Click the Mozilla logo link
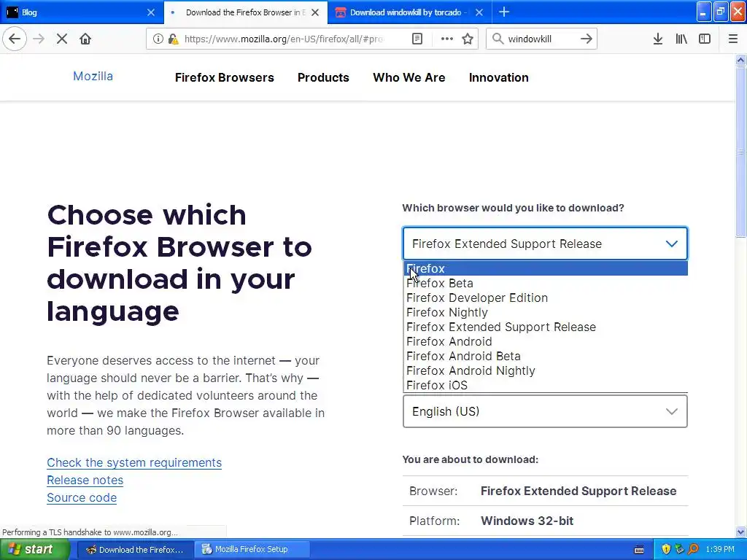Viewport: 747px width, 560px height. click(93, 76)
